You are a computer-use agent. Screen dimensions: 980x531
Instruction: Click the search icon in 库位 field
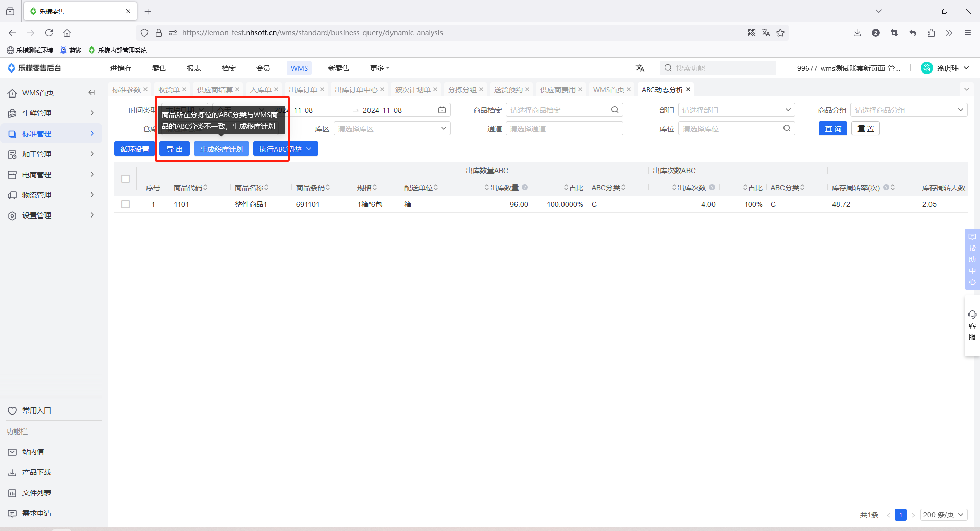tap(787, 128)
